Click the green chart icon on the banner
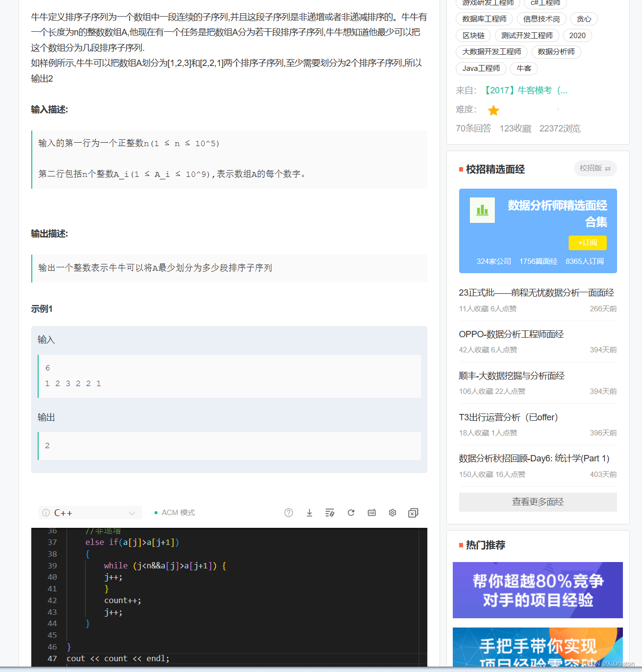The image size is (642, 672). coord(482,210)
